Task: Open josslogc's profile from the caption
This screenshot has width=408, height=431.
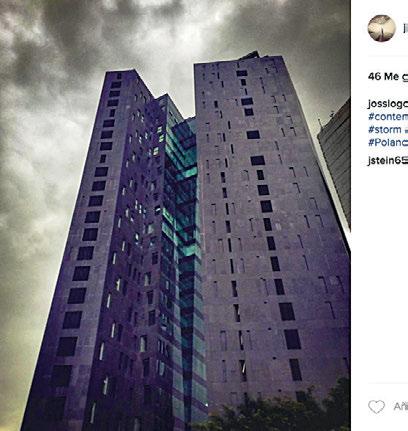Action: click(x=388, y=104)
